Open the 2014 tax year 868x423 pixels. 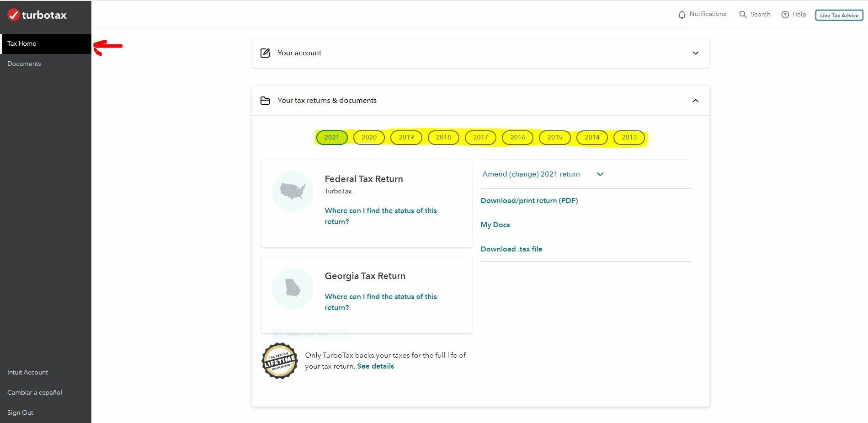pyautogui.click(x=592, y=137)
